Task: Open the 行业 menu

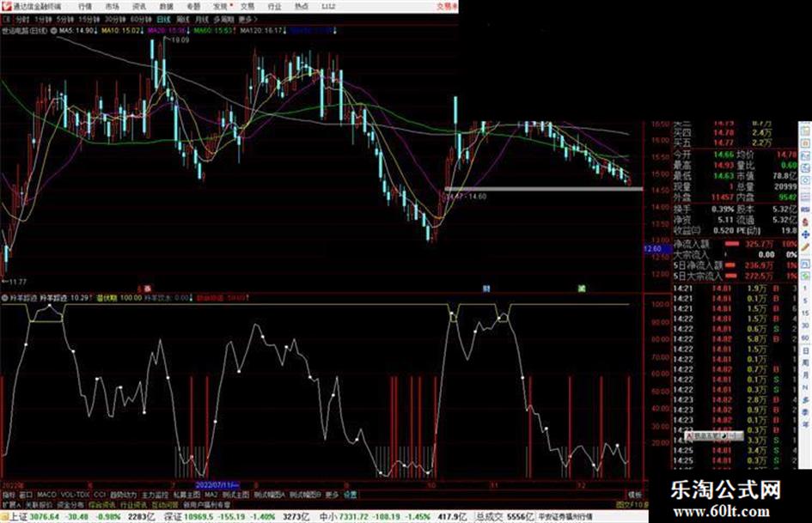Action: click(x=274, y=7)
